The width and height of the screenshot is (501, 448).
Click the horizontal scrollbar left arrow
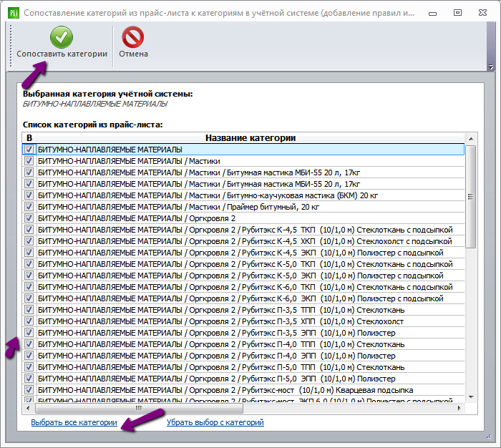click(28, 408)
